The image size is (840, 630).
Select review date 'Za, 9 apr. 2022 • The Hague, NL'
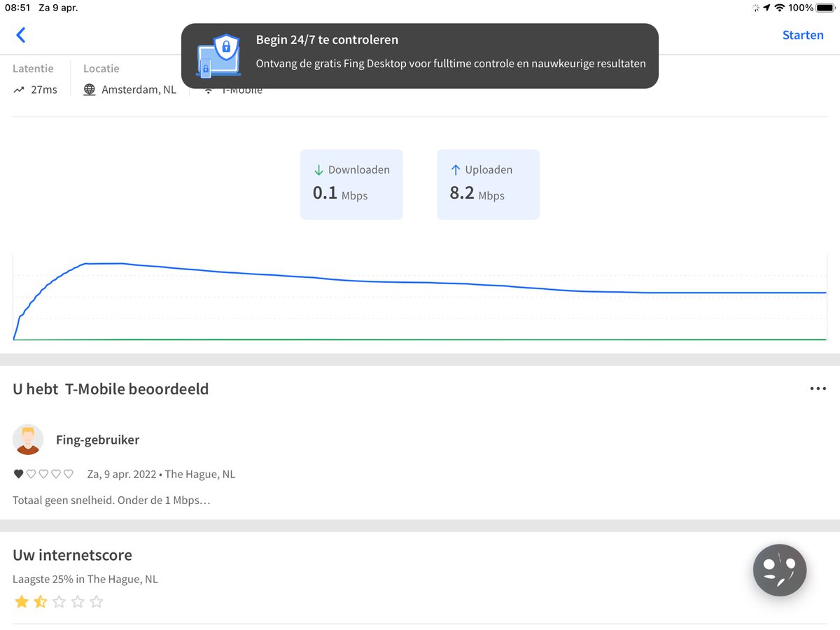tap(161, 474)
